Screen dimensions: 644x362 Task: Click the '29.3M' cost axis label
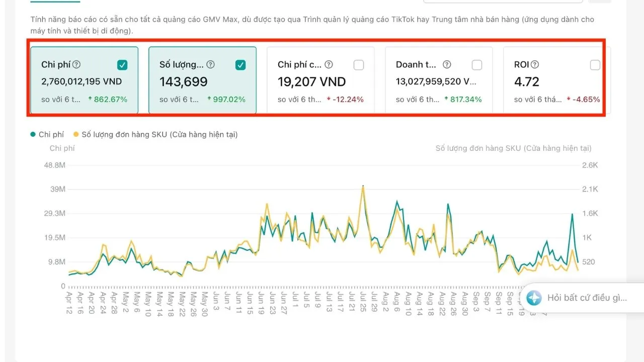point(55,213)
